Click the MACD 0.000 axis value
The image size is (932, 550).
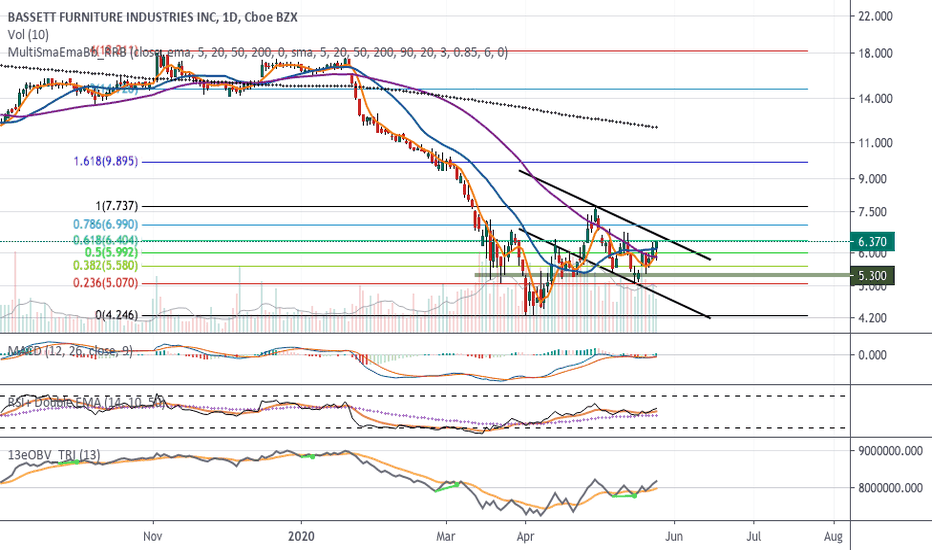click(x=875, y=355)
